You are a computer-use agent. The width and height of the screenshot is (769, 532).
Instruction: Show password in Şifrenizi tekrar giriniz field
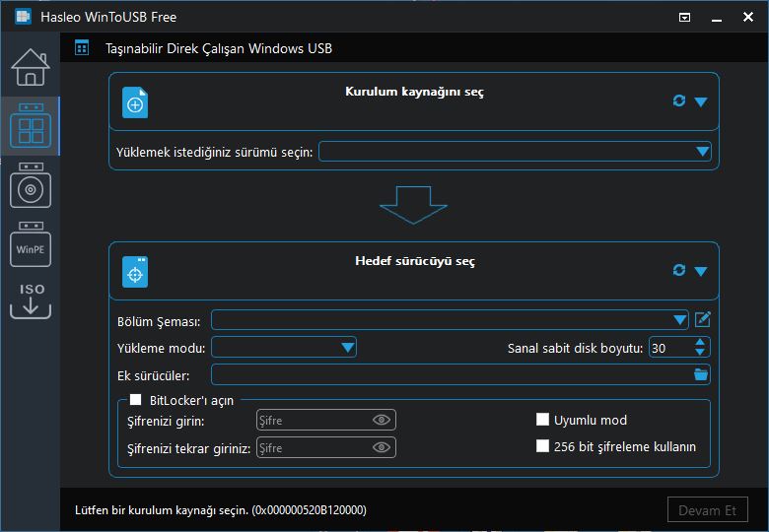tap(382, 447)
